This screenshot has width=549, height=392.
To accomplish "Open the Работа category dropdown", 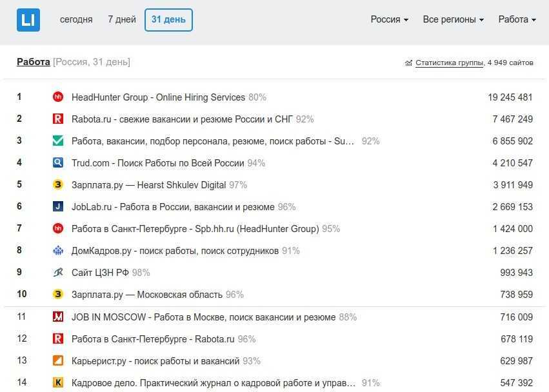I will pos(517,19).
